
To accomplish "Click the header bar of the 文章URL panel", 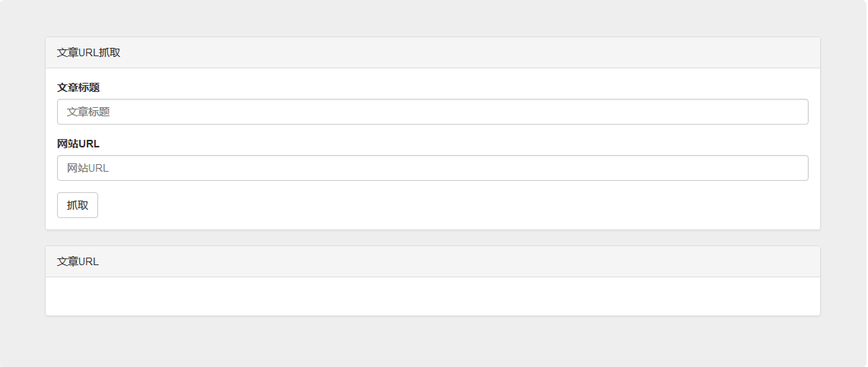I will tap(432, 261).
